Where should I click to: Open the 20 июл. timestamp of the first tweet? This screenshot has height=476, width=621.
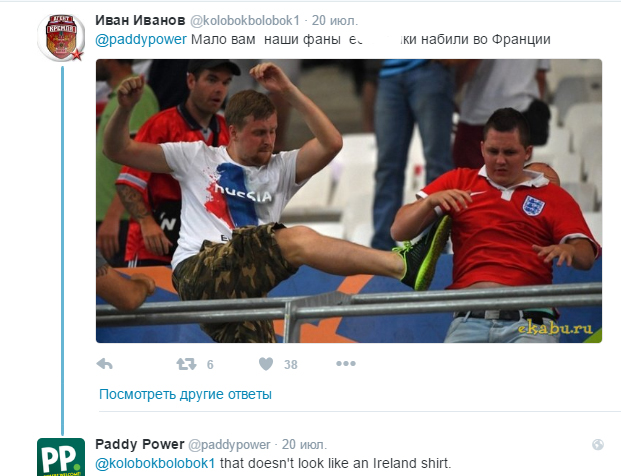[x=335, y=21]
